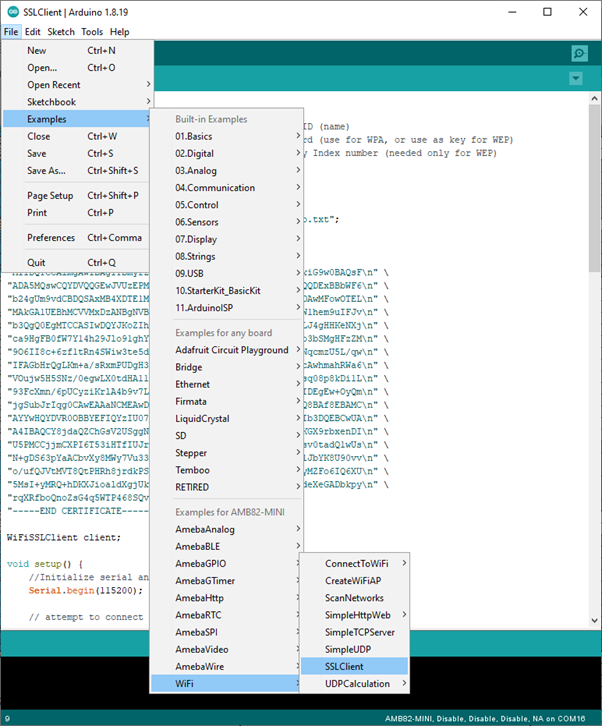Open the Sketch menu

pyautogui.click(x=60, y=32)
